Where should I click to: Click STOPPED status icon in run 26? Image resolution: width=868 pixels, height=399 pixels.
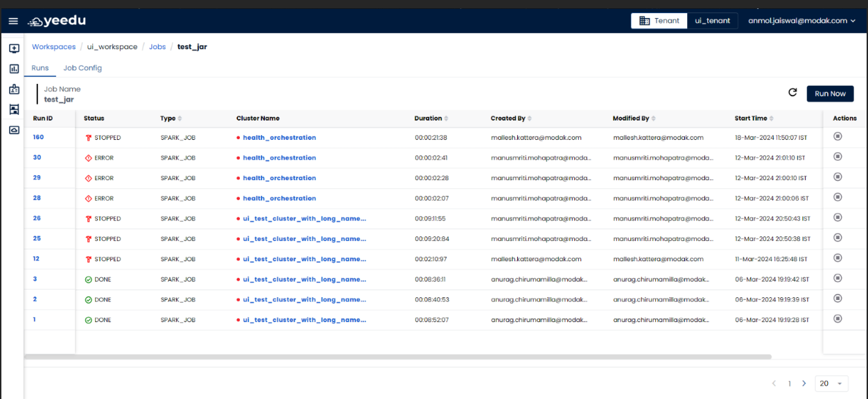[88, 219]
